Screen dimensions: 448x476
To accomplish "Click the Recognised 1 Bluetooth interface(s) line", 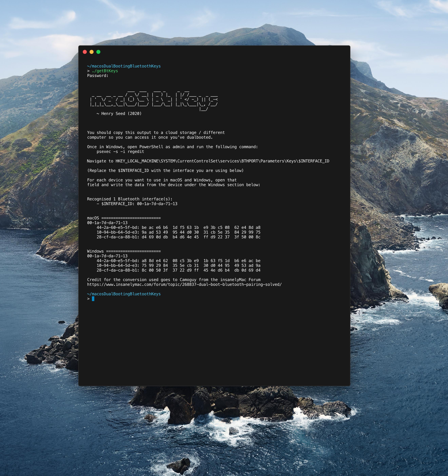I will [130, 199].
